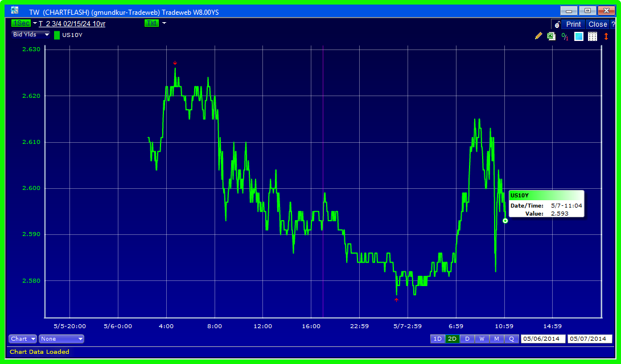Screen dimensions: 621x364
Task: Maximize the Tradeweb window
Action: pos(588,11)
